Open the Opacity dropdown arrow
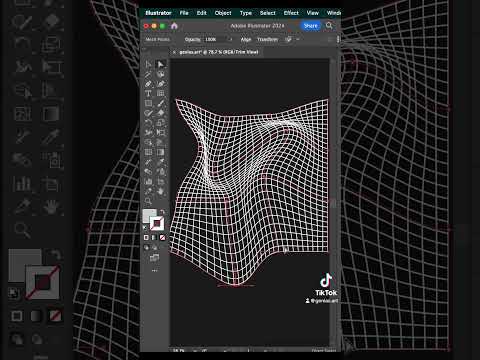The height and width of the screenshot is (360, 480). click(231, 39)
